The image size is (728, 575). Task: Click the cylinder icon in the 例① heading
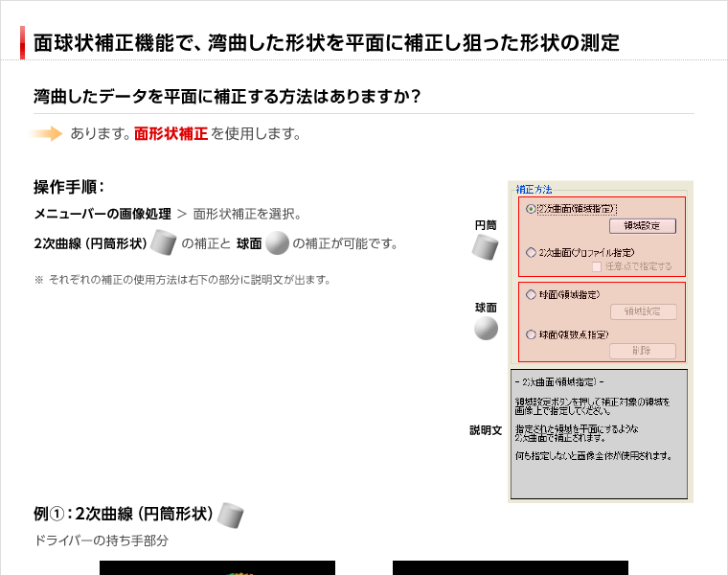[x=230, y=515]
